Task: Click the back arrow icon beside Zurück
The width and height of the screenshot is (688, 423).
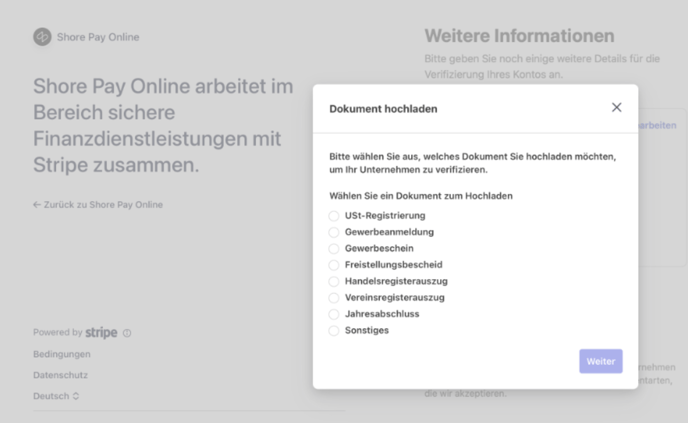Action: coord(37,205)
